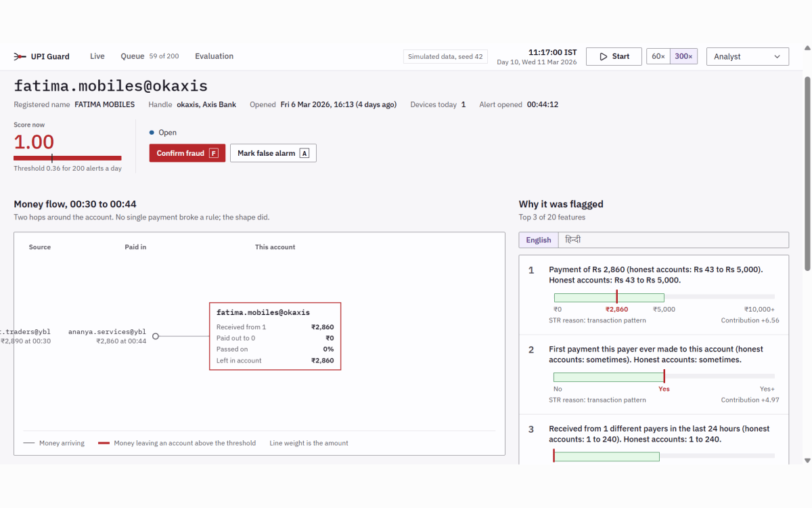Switch to the Live tab
812x508 pixels.
click(97, 56)
